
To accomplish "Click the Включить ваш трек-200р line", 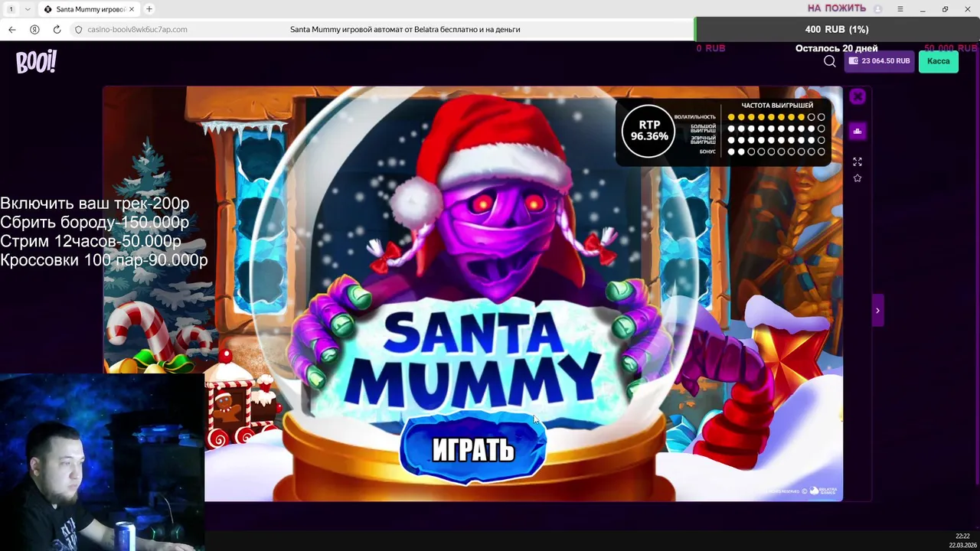I will [94, 204].
